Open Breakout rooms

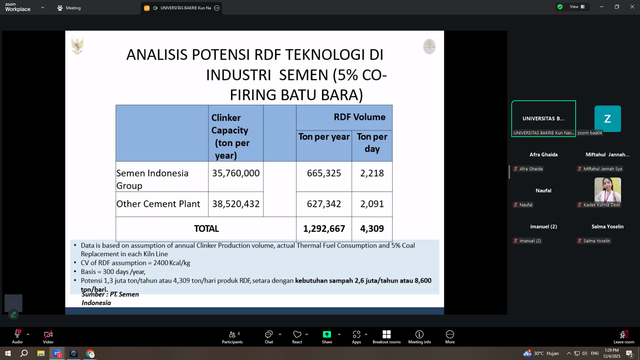tap(387, 337)
